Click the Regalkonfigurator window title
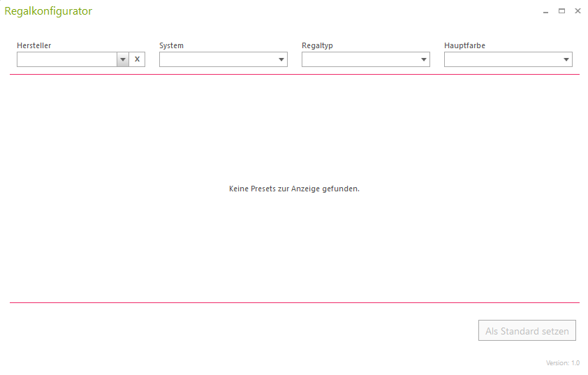588x375 pixels. (48, 11)
